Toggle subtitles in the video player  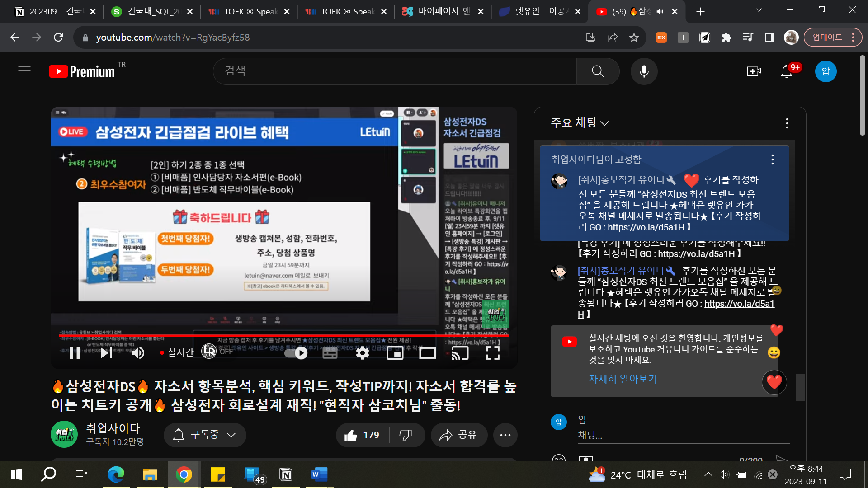[x=330, y=353]
